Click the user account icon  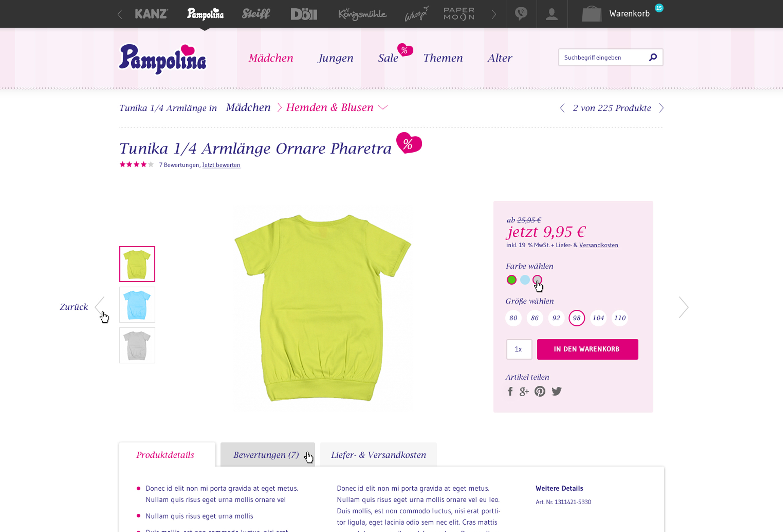point(551,14)
